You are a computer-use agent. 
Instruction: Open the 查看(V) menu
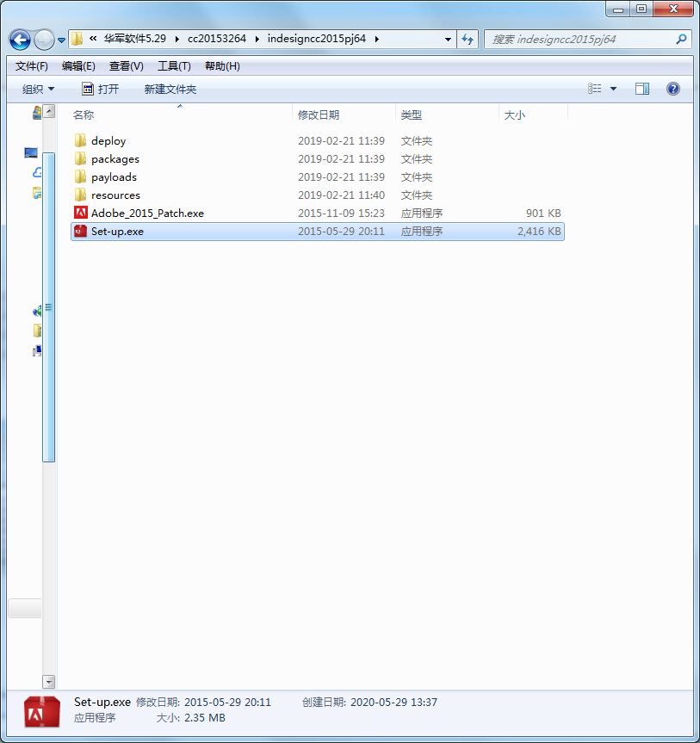point(127,66)
